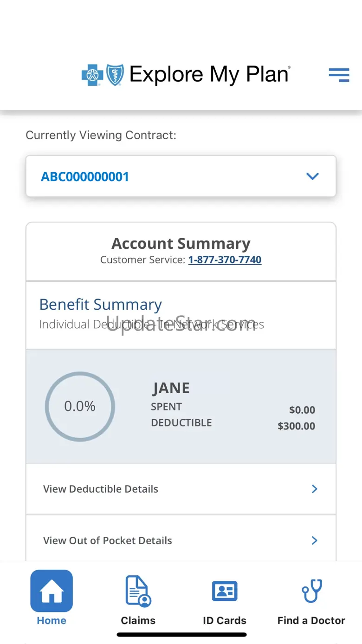Select the Find a Doctor tab label
Screen dimensions: 362x644
(x=311, y=621)
